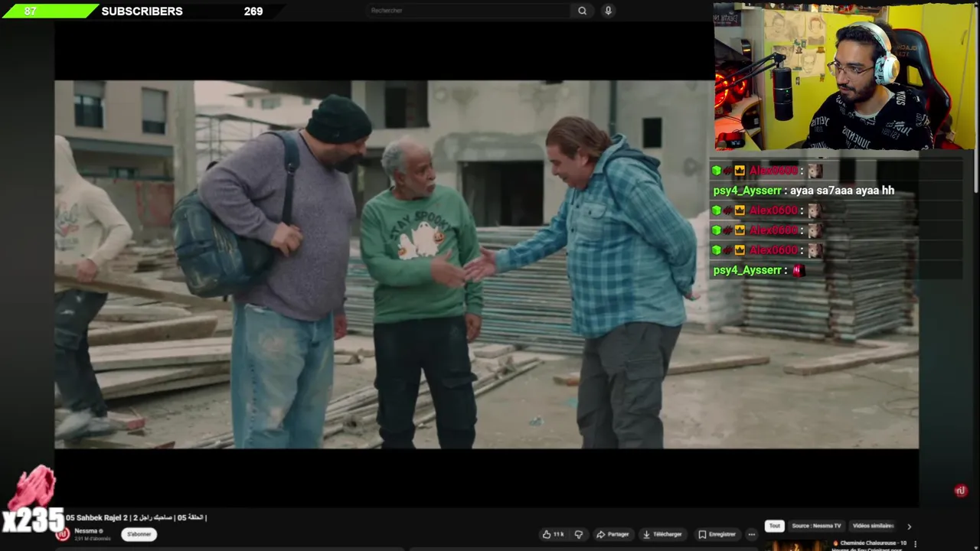Open the three-dot more actions menu
Image resolution: width=980 pixels, height=551 pixels.
click(752, 534)
